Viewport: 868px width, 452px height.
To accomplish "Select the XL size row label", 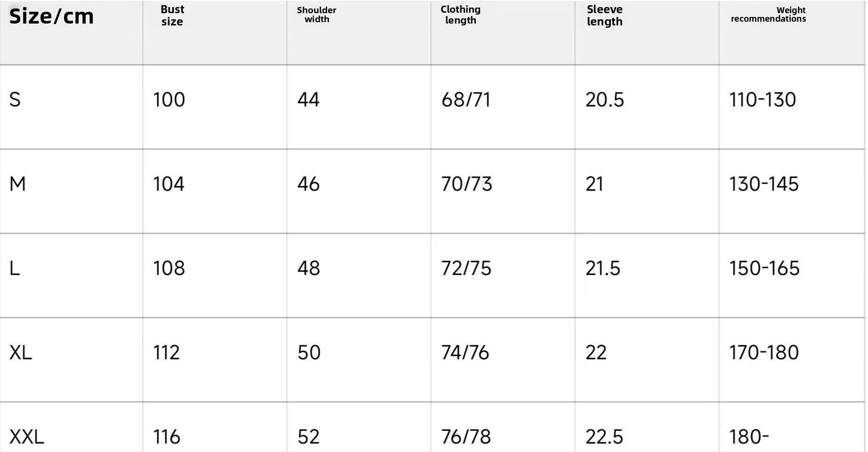I will point(21,353).
